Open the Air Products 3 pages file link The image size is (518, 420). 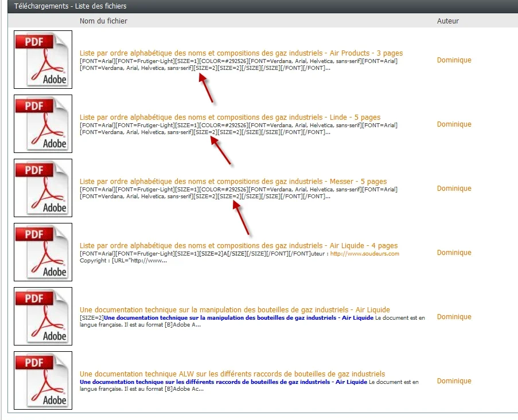point(241,53)
